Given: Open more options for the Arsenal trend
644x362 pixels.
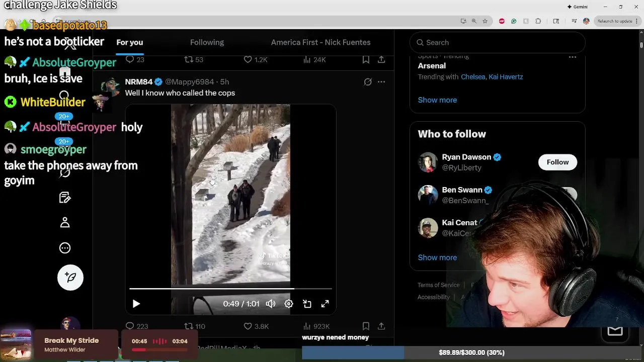Looking at the screenshot, I should 573,57.
